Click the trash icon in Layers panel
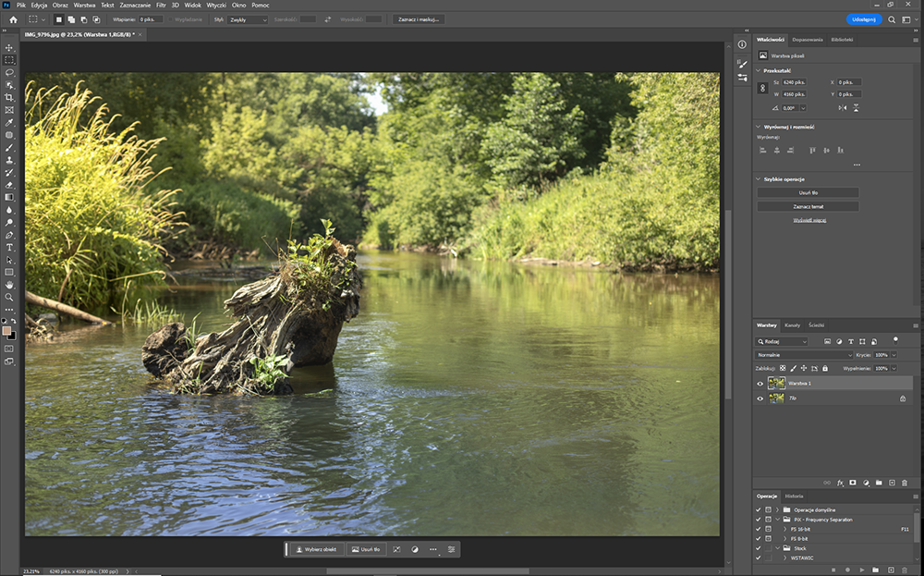Image resolution: width=924 pixels, height=576 pixels. coord(906,483)
